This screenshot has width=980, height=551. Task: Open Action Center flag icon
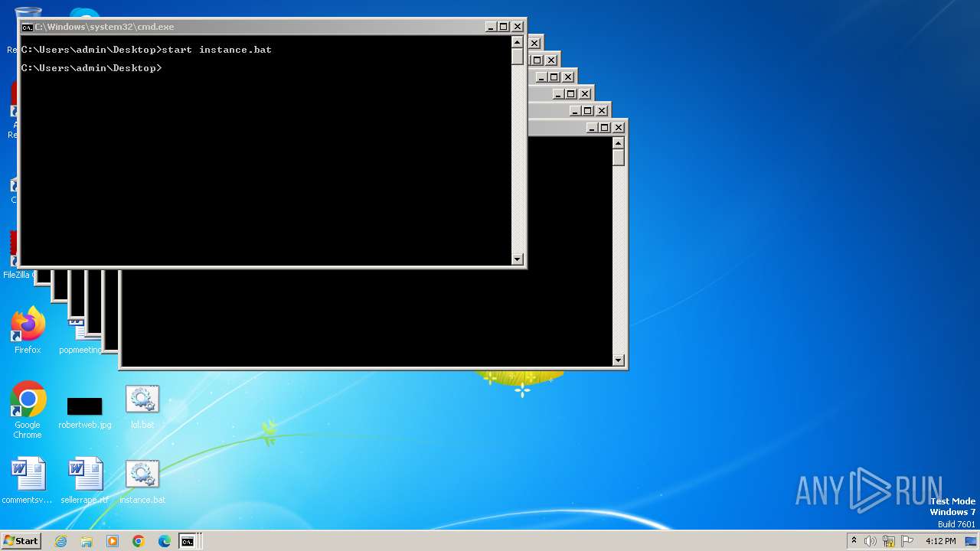[x=908, y=541]
